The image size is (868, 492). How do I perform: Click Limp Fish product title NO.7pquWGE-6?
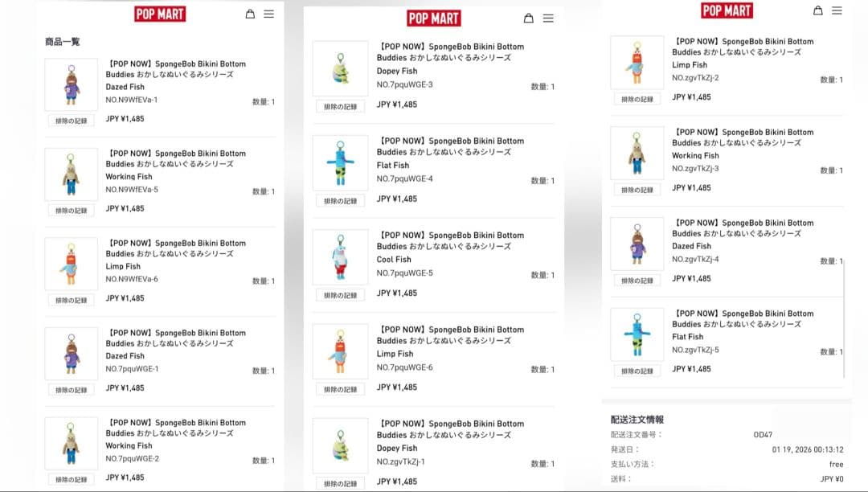click(395, 354)
